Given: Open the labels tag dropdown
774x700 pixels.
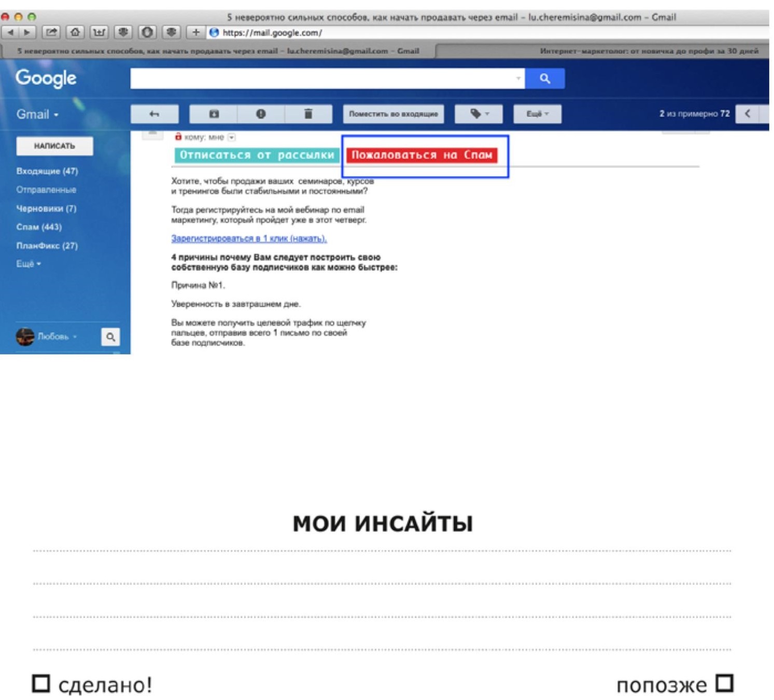Looking at the screenshot, I should pyautogui.click(x=479, y=114).
